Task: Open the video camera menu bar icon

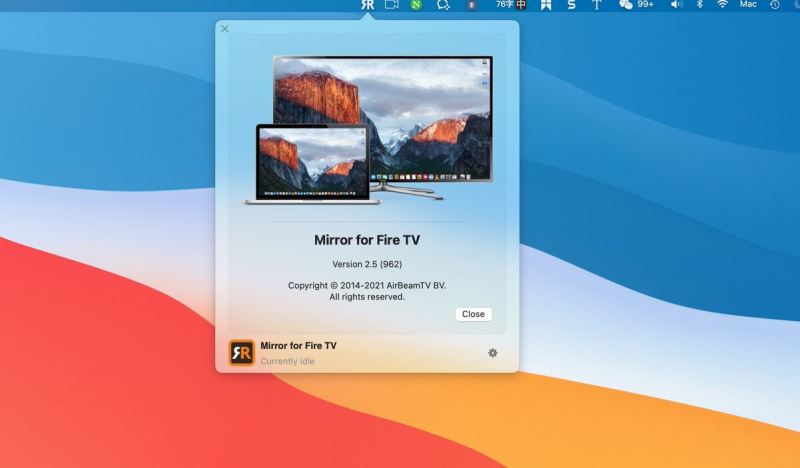Action: point(391,5)
